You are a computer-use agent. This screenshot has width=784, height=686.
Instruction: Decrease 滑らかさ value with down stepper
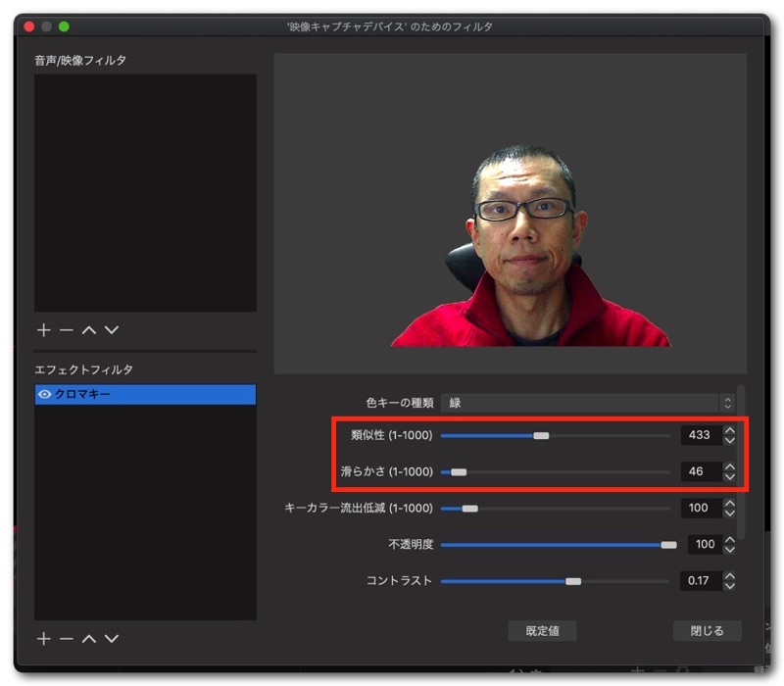pos(729,477)
